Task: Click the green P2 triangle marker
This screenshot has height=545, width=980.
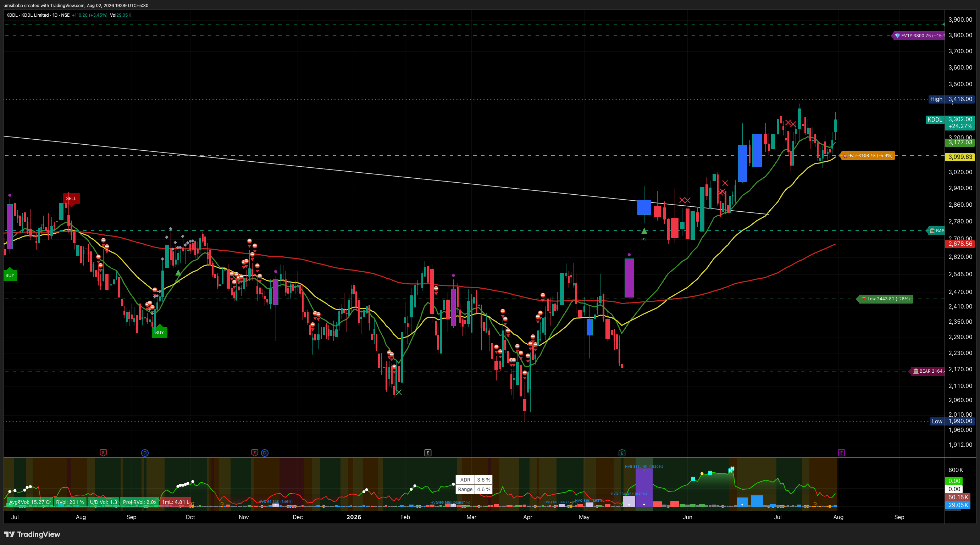Action: click(x=644, y=231)
